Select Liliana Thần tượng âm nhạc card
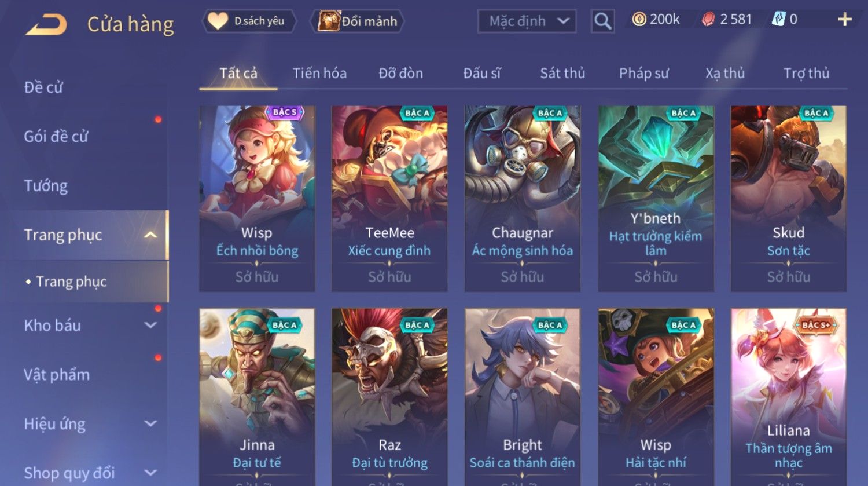Viewport: 868px width, 486px height. (789, 397)
